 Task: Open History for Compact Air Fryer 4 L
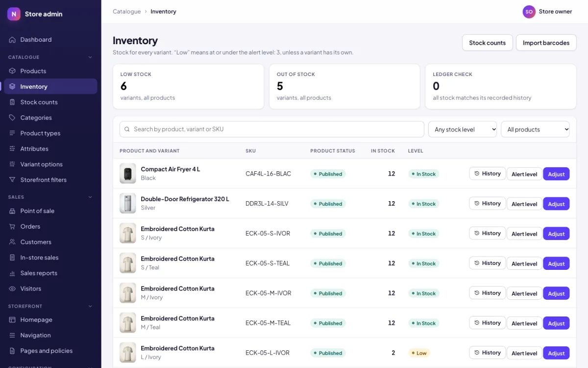coord(487,174)
